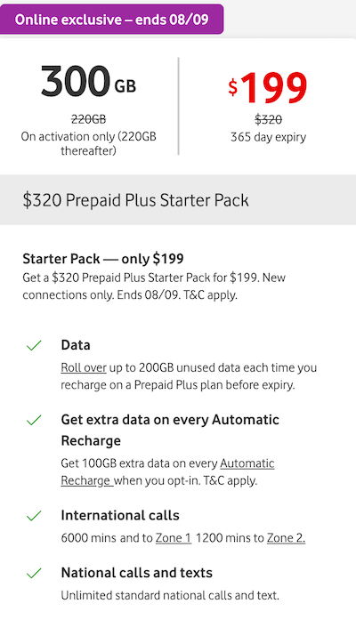Click the red $199 price
Screen dimensions: 356x644
click(x=268, y=87)
